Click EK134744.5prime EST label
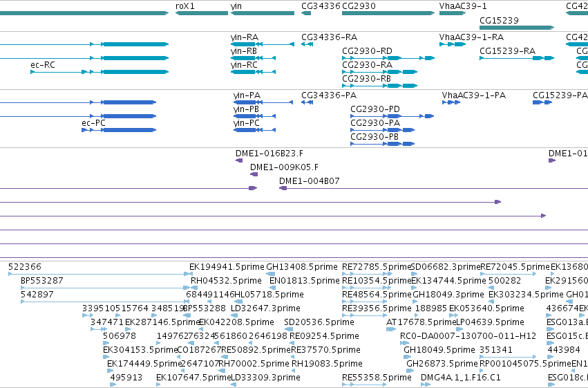This screenshot has width=588, height=388. coord(448,281)
